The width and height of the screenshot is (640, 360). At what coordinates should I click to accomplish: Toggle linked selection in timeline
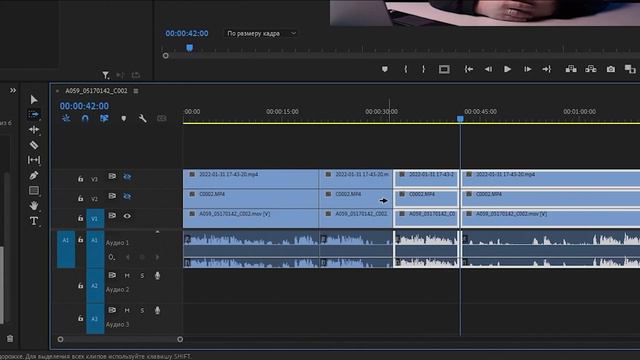(x=104, y=118)
